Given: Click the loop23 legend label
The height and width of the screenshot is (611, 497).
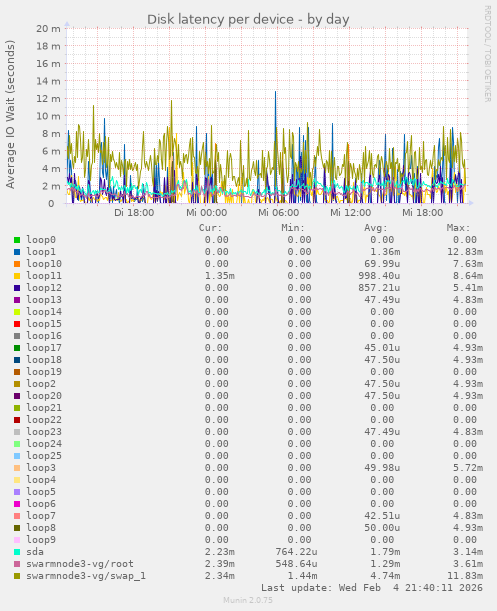Looking at the screenshot, I should click(44, 432).
